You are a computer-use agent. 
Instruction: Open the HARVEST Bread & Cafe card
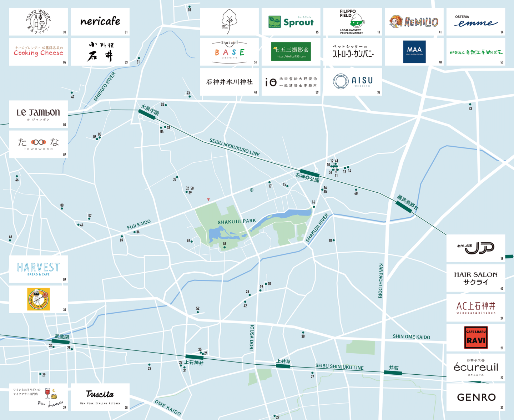pos(38,269)
